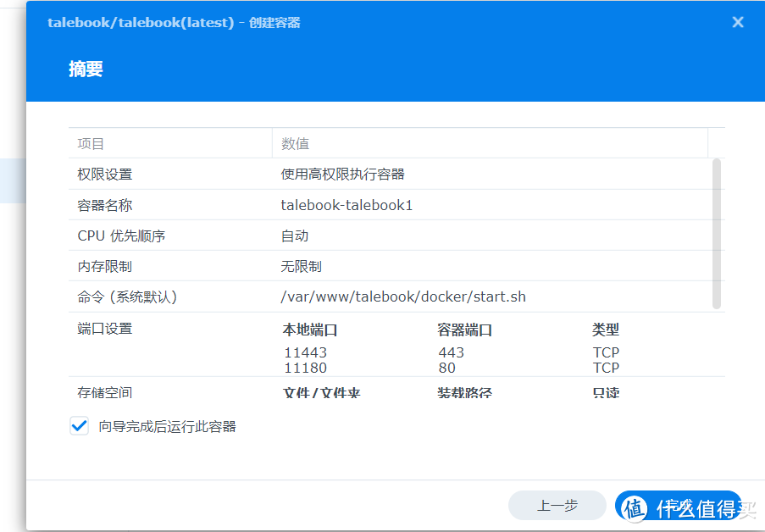Close the create container dialog
765x532 pixels.
coord(738,22)
